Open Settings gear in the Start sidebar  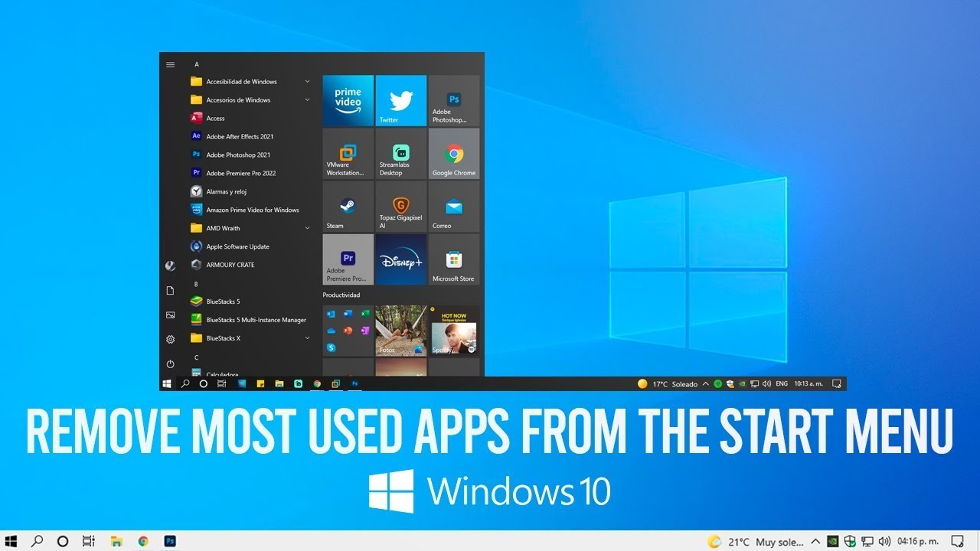(x=171, y=339)
